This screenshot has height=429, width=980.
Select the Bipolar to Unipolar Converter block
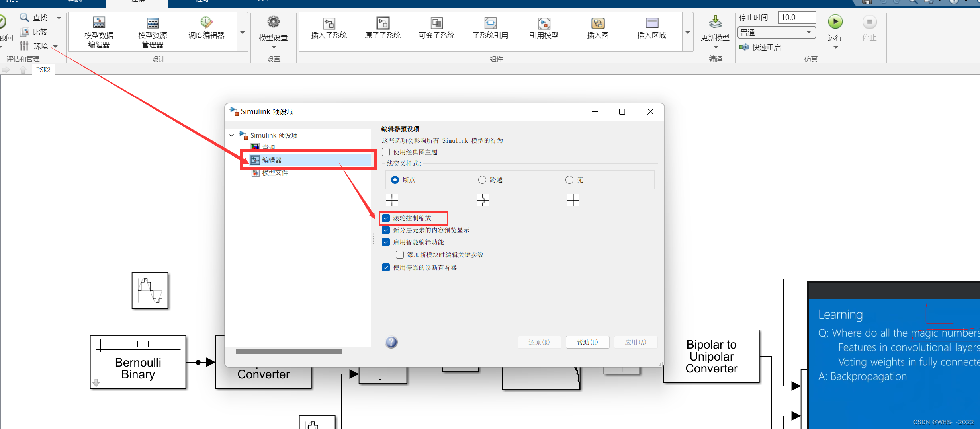(x=711, y=356)
